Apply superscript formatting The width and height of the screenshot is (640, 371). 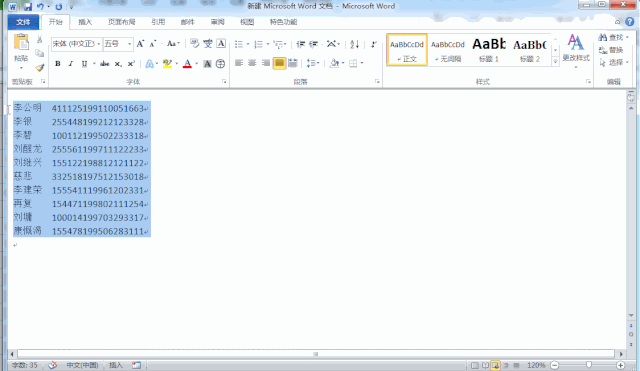tap(131, 64)
